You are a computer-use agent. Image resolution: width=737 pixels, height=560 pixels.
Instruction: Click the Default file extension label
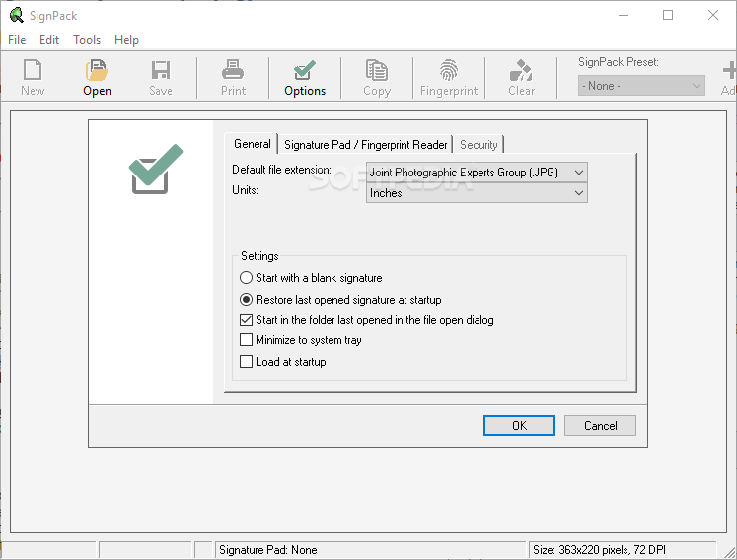[281, 170]
